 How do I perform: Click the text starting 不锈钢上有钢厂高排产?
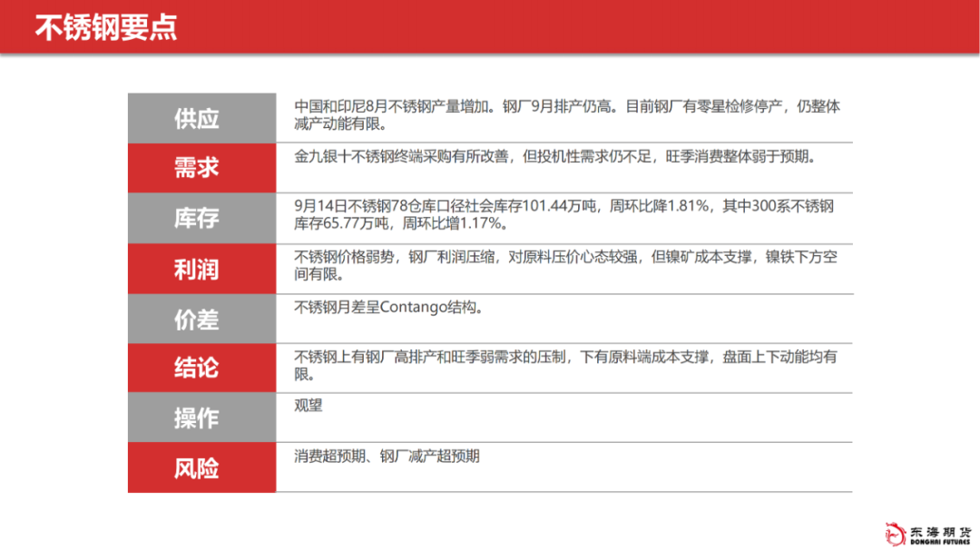[565, 365]
